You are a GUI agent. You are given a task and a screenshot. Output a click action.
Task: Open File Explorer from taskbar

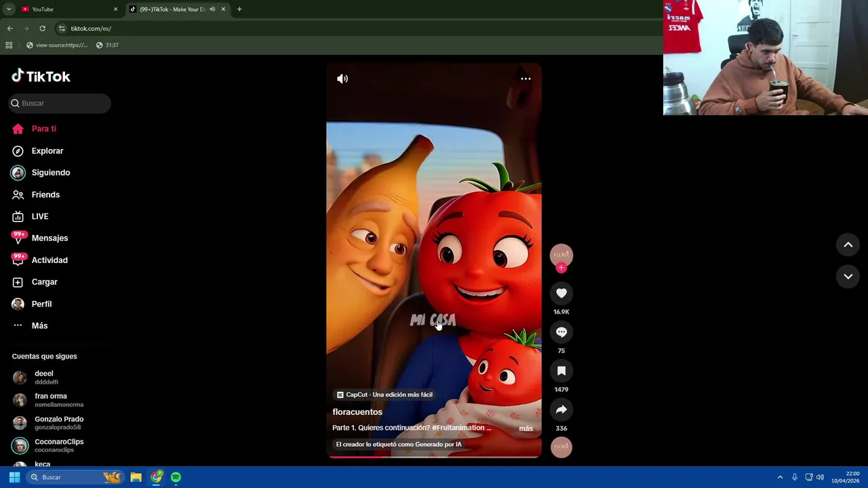tap(136, 477)
